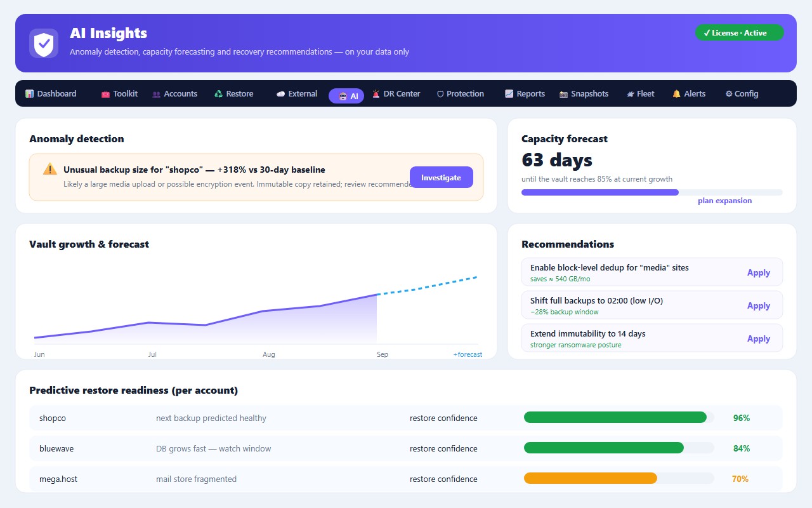Click the 63 days forecast value
The image size is (812, 508).
[x=557, y=159]
